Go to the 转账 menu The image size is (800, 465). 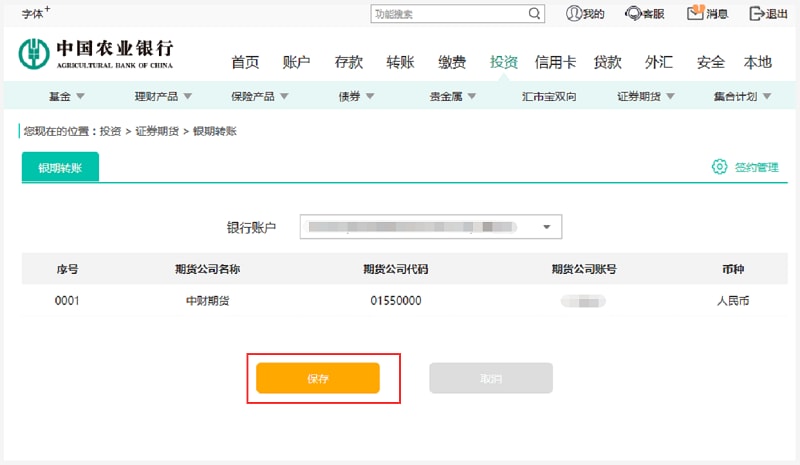click(x=401, y=62)
